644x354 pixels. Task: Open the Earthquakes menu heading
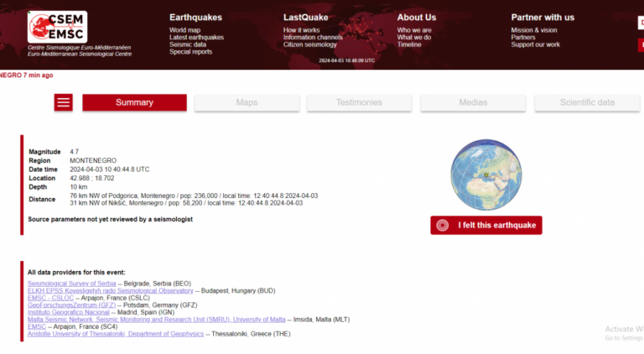click(x=196, y=17)
